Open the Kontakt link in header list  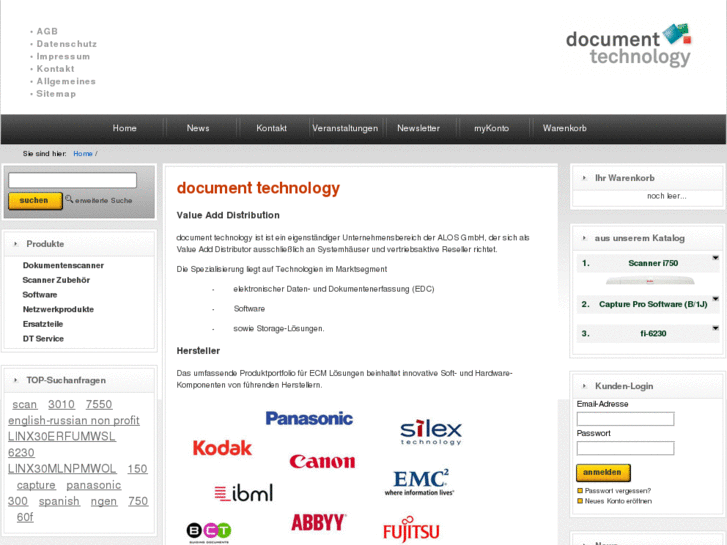(56, 69)
